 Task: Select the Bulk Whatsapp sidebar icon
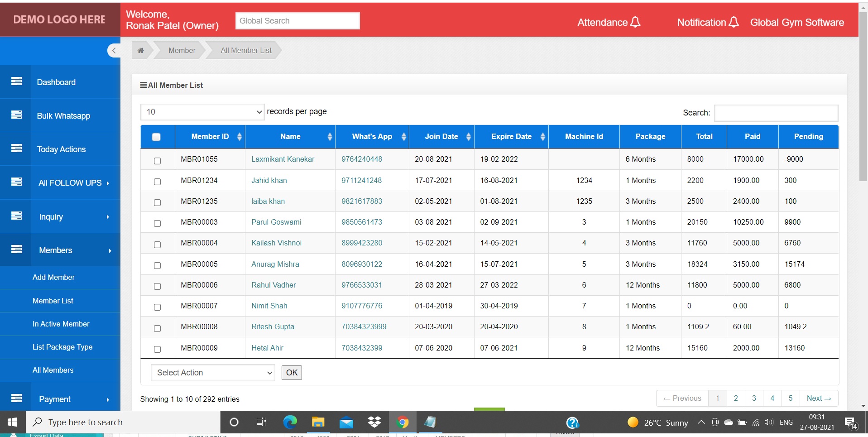point(16,115)
